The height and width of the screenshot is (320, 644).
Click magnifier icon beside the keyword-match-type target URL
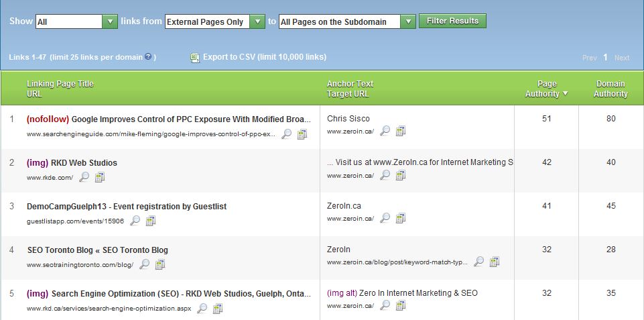point(478,262)
